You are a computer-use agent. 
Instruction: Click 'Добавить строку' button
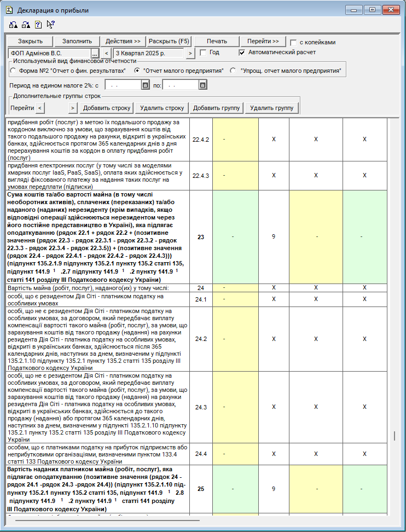coord(107,108)
